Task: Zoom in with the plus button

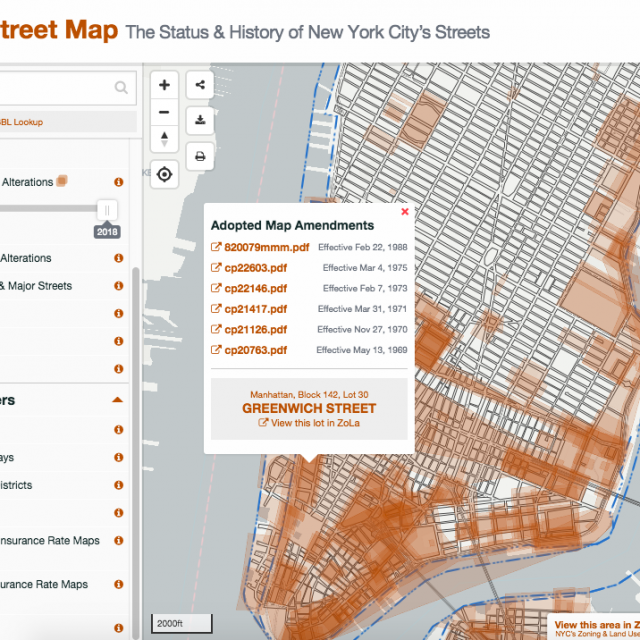Action: click(x=165, y=85)
